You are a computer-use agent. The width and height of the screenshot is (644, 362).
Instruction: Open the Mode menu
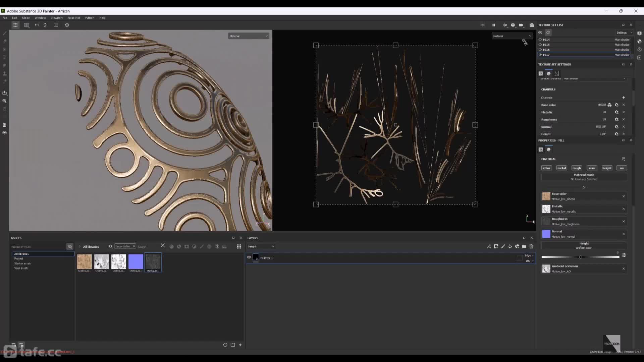[x=26, y=18]
